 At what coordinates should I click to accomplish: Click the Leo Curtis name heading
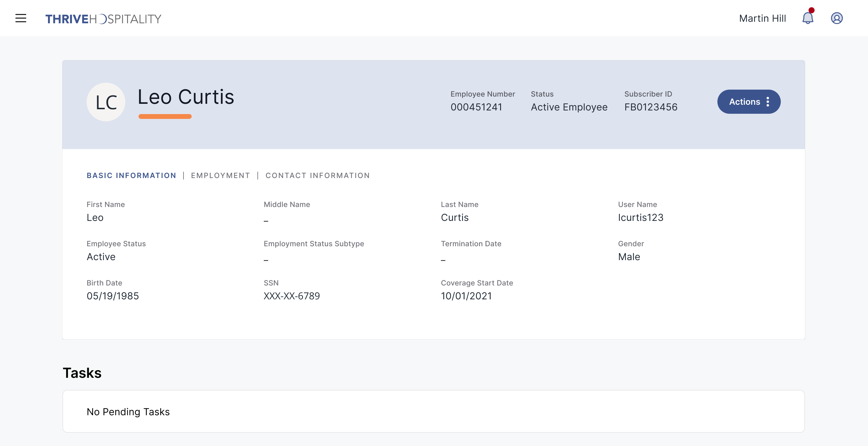click(186, 97)
